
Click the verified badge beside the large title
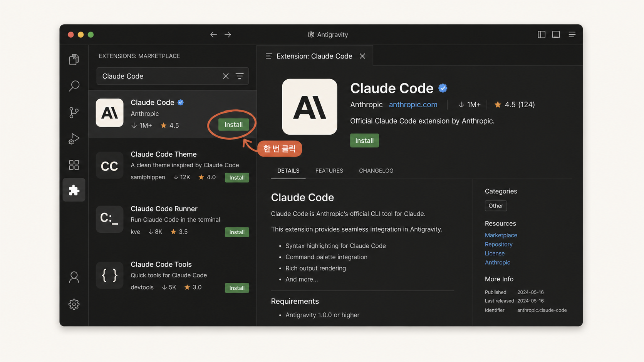pos(443,88)
